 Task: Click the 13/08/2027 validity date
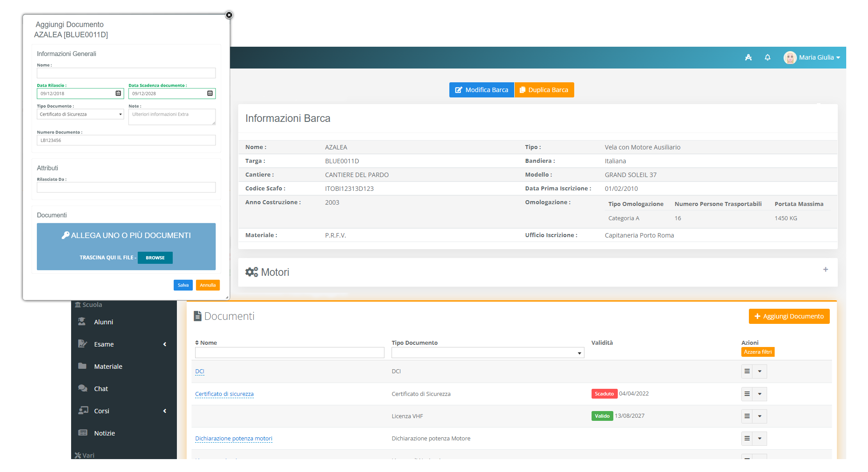tap(629, 416)
